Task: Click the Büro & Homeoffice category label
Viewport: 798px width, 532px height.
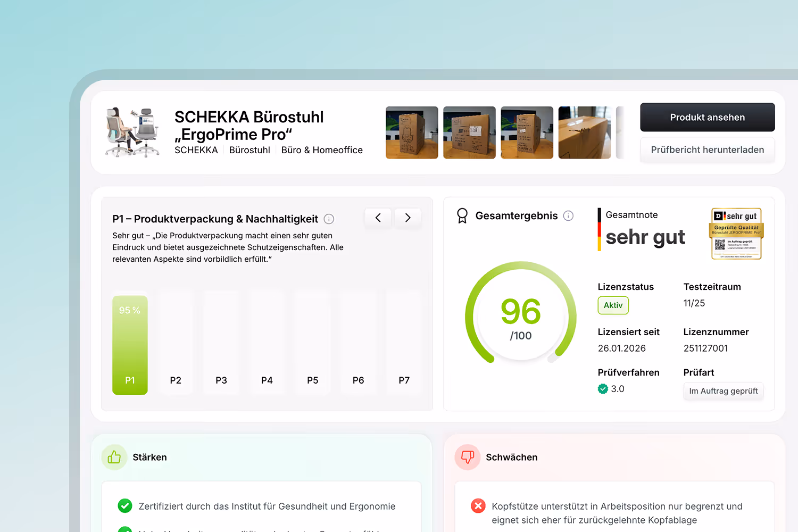Action: click(x=322, y=150)
